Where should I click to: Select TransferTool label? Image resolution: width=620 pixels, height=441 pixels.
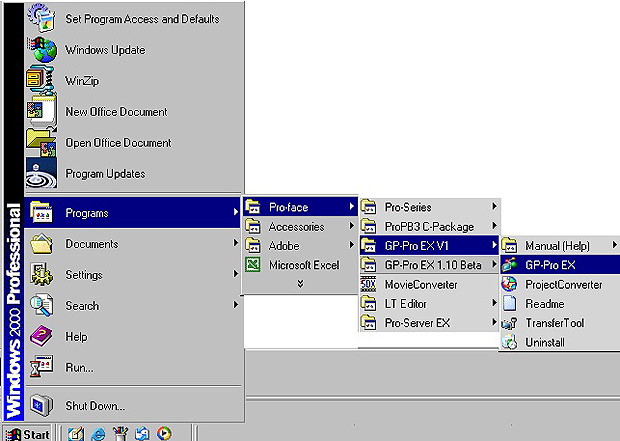tap(554, 323)
